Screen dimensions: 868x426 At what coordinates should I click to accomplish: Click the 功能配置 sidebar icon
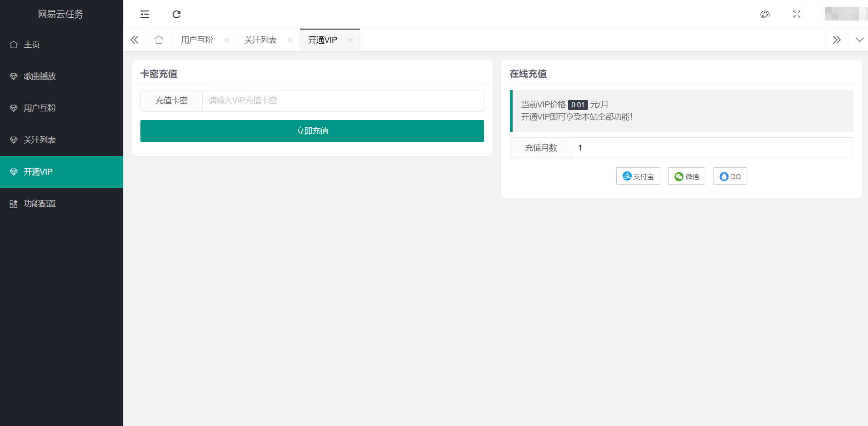[13, 203]
